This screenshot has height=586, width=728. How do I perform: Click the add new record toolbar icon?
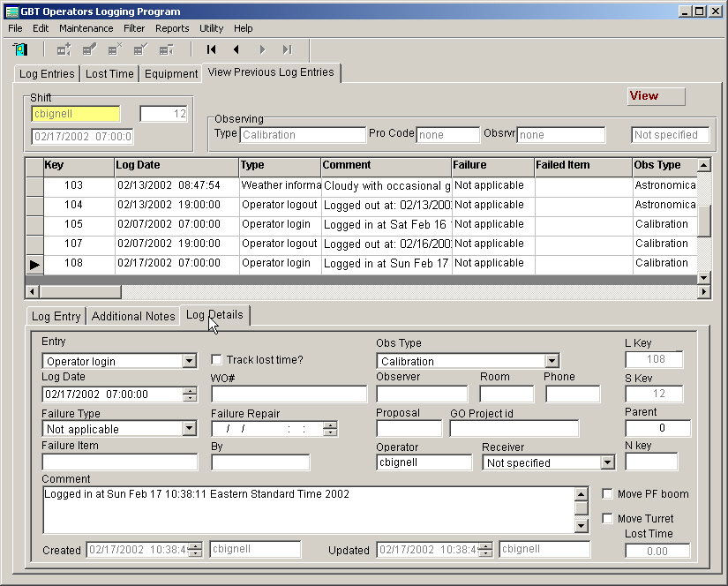coord(64,49)
